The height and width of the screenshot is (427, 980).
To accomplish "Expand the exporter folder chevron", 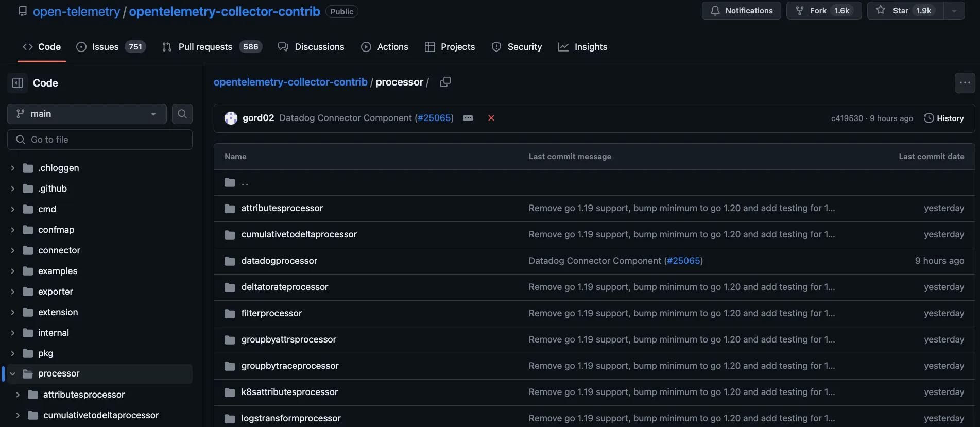I will (13, 292).
